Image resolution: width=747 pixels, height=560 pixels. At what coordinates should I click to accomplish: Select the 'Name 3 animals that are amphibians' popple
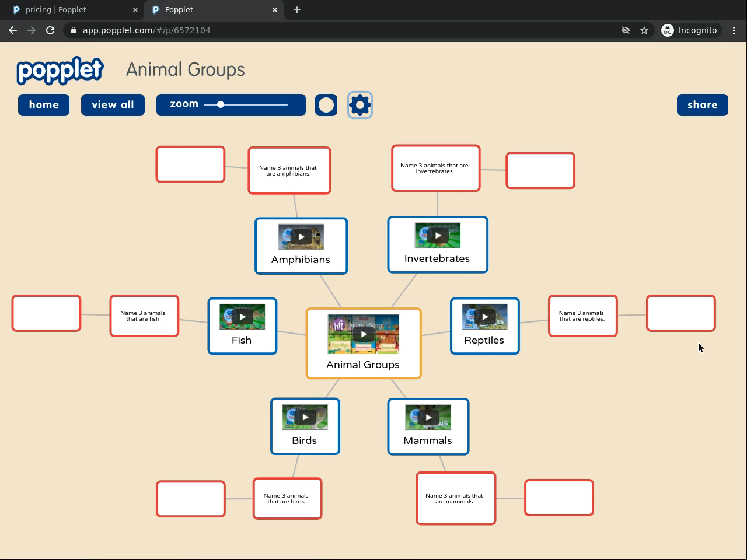click(289, 170)
